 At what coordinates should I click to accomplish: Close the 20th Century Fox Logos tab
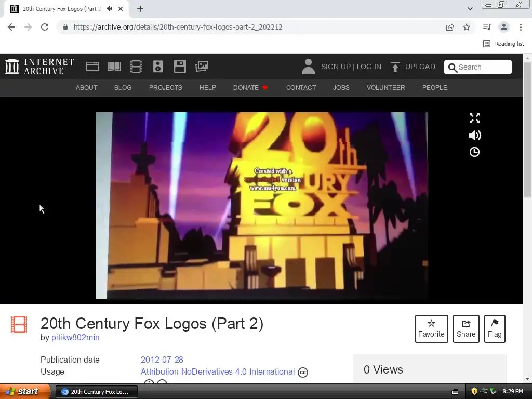[121, 9]
